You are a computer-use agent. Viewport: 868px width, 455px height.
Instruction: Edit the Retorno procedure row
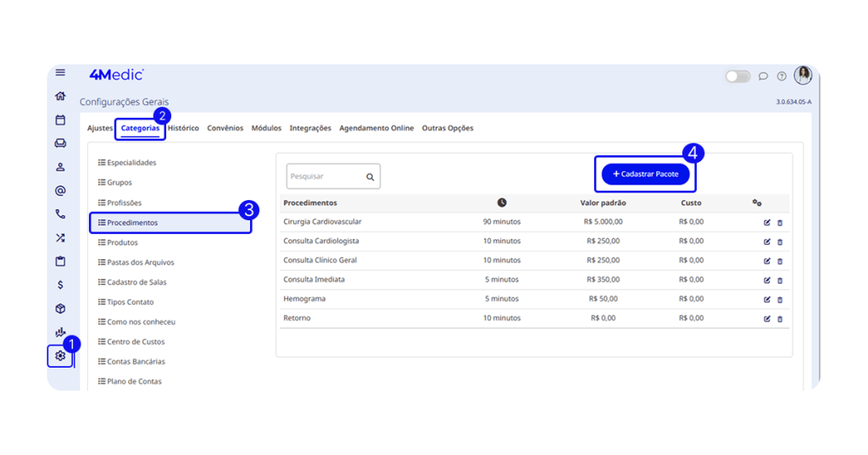[x=767, y=319]
